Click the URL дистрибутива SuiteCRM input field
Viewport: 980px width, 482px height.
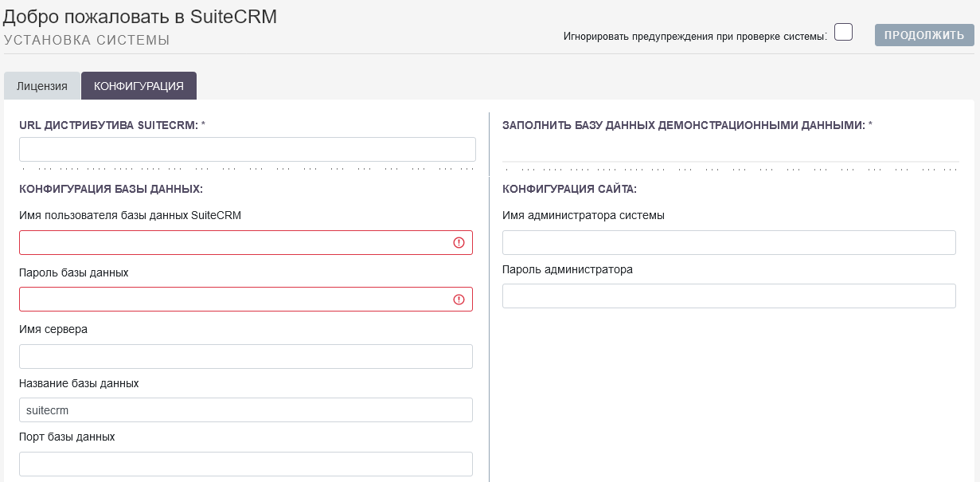click(247, 149)
